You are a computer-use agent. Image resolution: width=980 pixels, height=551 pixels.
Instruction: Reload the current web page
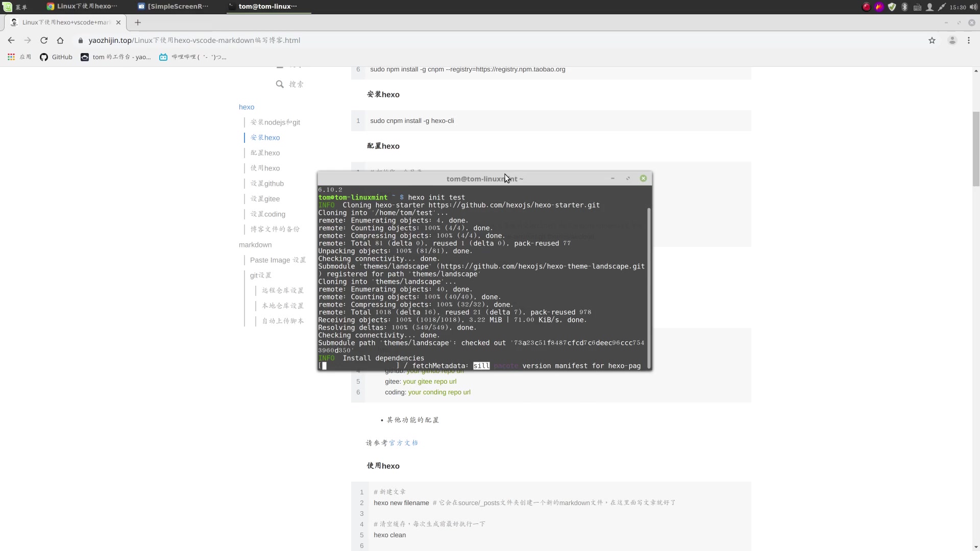(x=44, y=40)
